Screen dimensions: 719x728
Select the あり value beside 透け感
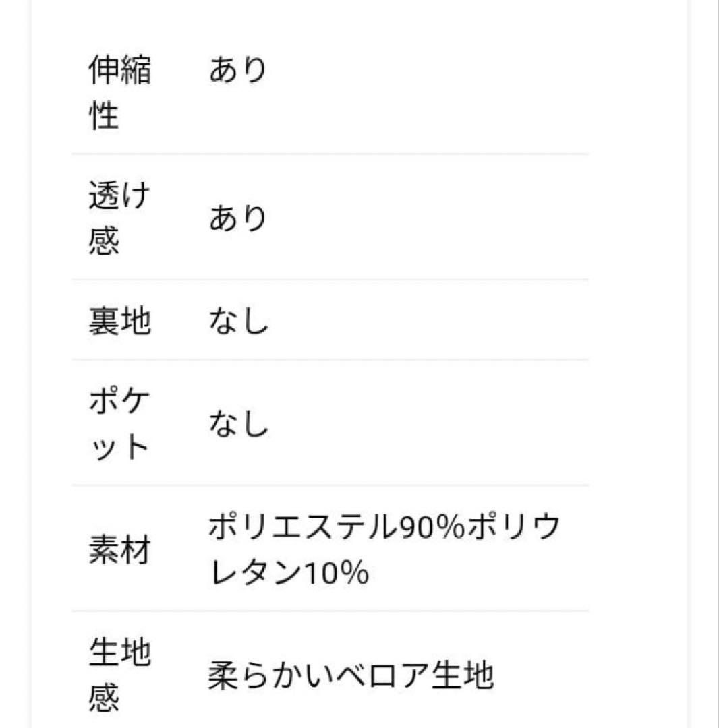tap(237, 218)
